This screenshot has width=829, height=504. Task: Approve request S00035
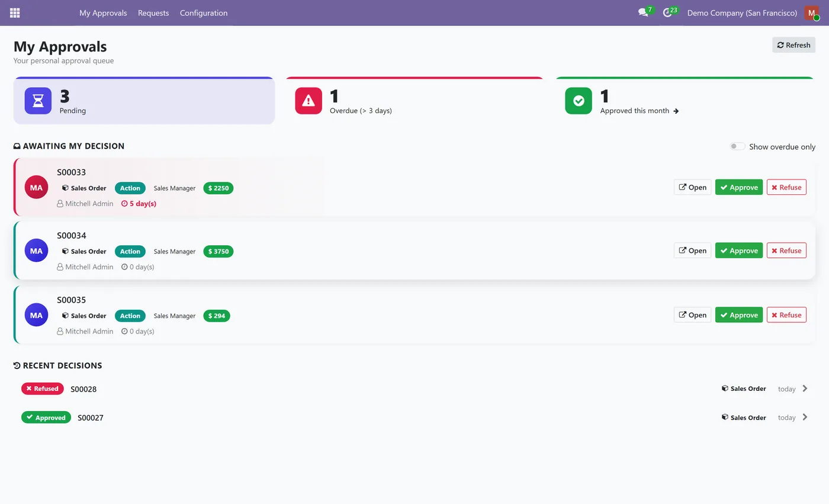[739, 315]
